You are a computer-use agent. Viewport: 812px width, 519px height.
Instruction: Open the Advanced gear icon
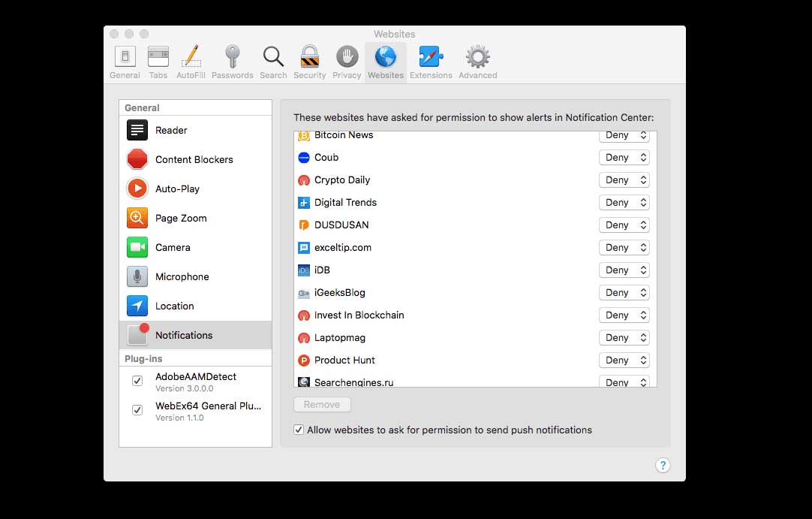click(477, 56)
